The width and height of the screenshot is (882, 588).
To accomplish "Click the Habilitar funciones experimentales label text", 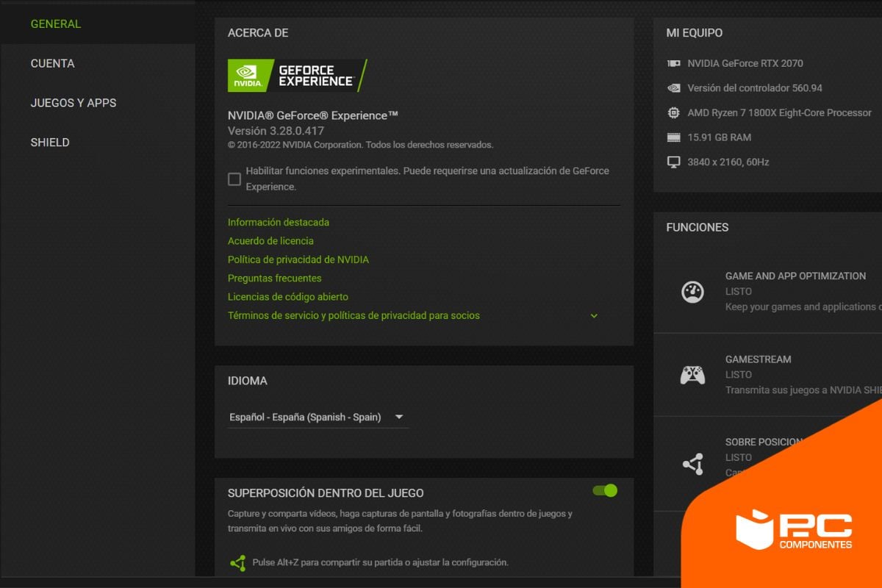I will pyautogui.click(x=428, y=179).
